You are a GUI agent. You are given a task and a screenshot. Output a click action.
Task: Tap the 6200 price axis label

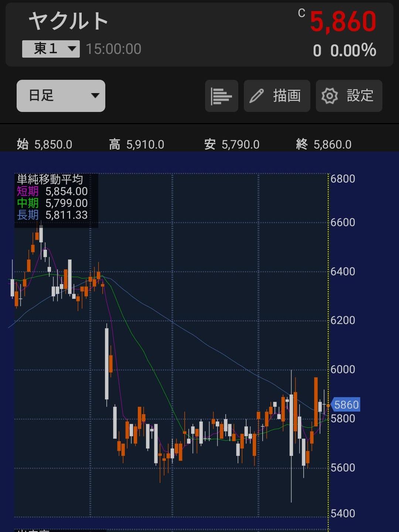(343, 320)
